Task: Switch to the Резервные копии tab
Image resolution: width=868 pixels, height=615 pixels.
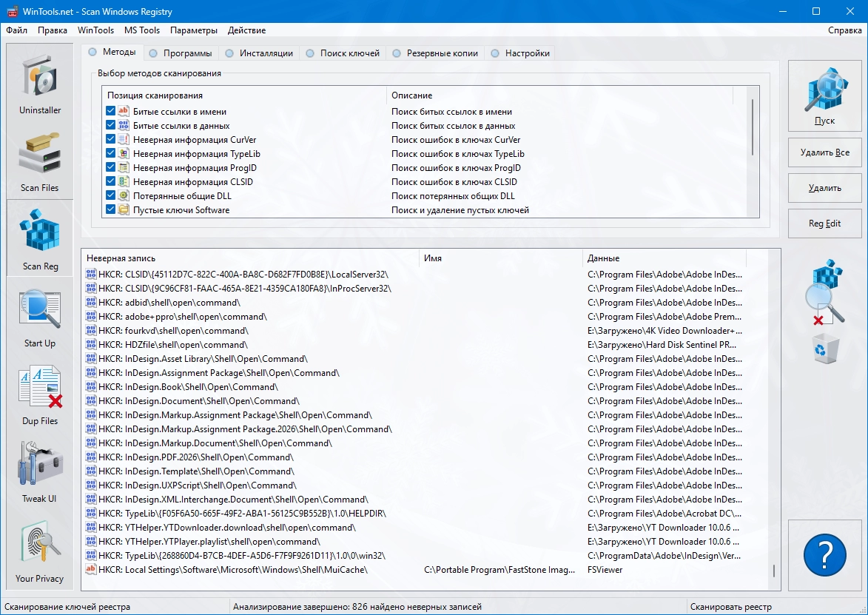Action: pos(436,53)
